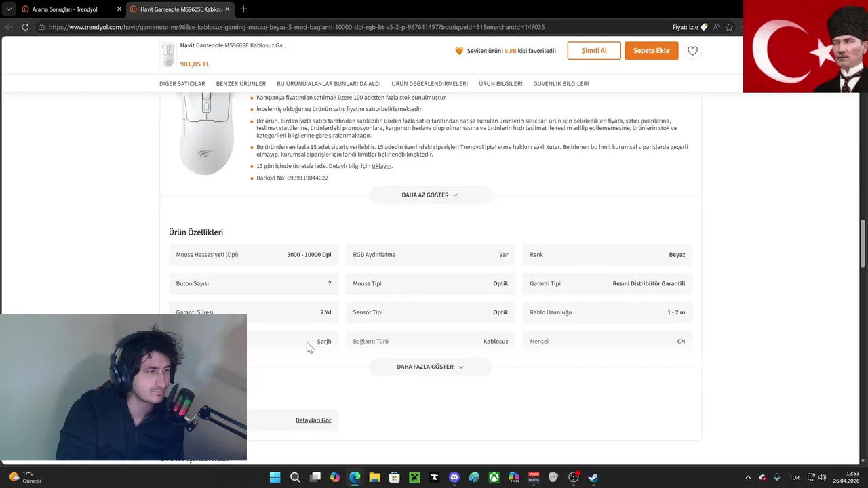Open Task View from taskbar
The height and width of the screenshot is (488, 868).
(315, 477)
